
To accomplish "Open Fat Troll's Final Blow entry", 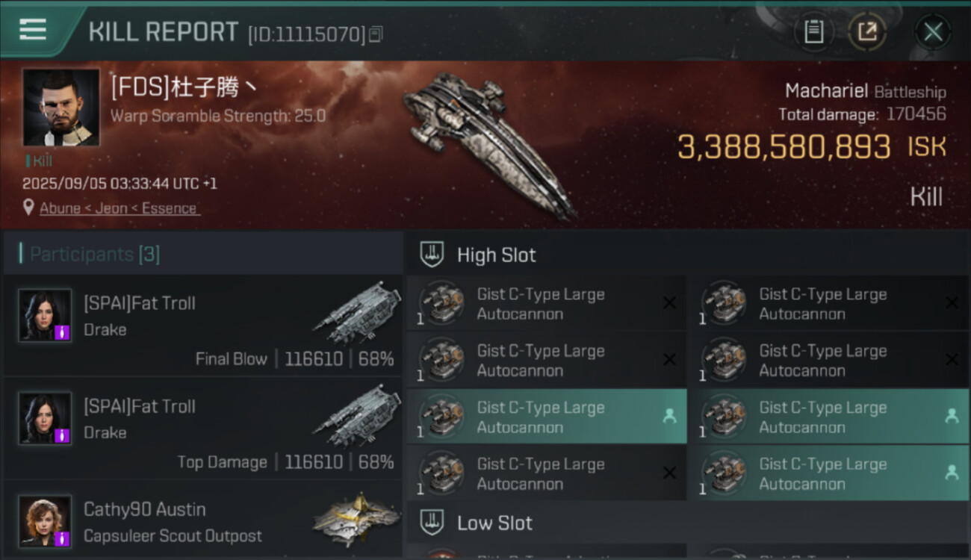I will (202, 326).
